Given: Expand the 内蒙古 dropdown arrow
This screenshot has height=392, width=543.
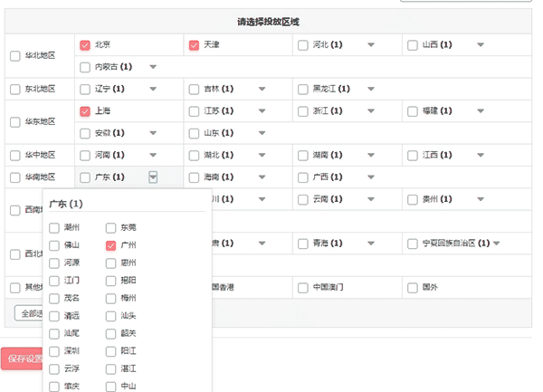Looking at the screenshot, I should (153, 67).
